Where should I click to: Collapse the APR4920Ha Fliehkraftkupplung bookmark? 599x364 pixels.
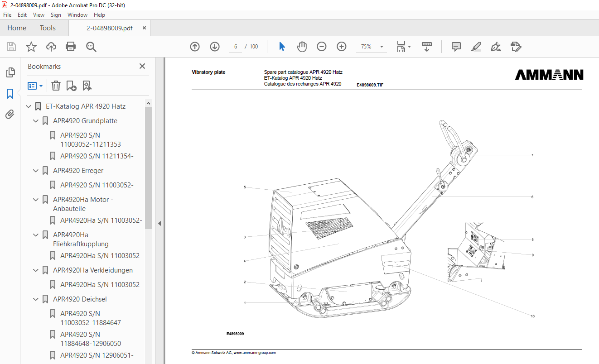pos(36,235)
